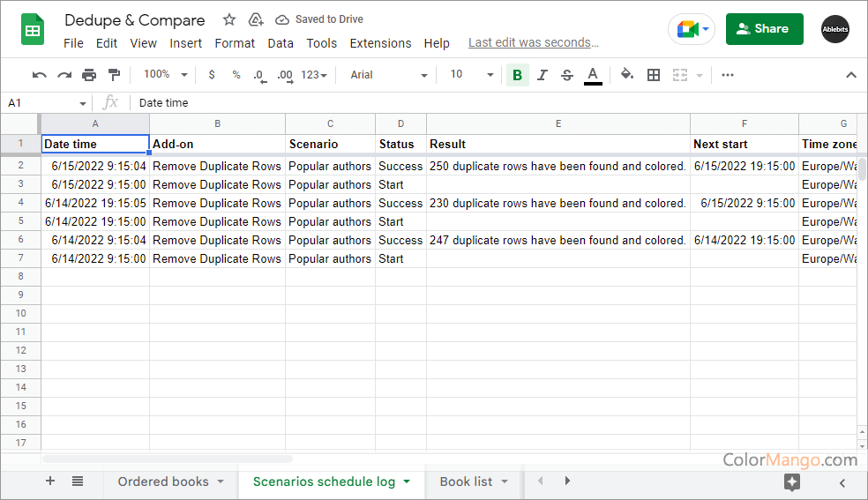Open the fill color paint bucket
868x500 pixels.
click(627, 75)
